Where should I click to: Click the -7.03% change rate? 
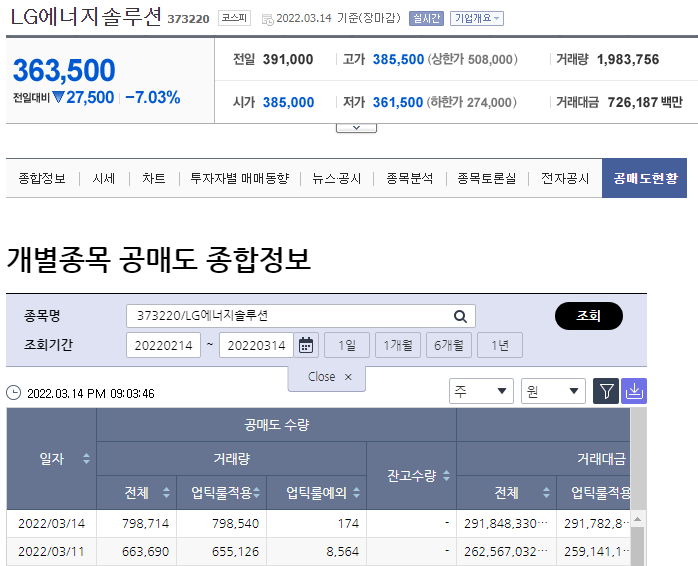coord(153,97)
